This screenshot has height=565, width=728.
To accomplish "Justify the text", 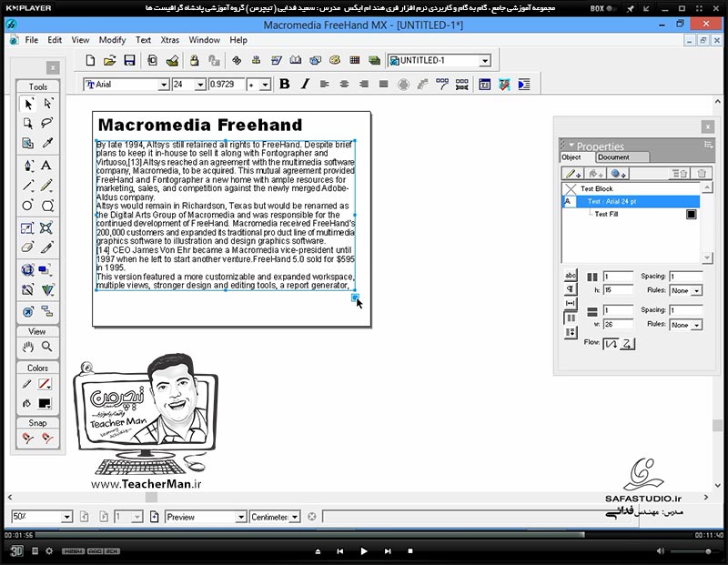I will (x=383, y=84).
